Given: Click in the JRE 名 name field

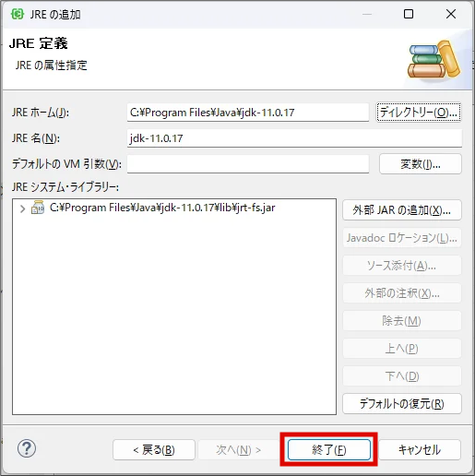Looking at the screenshot, I should pos(294,138).
